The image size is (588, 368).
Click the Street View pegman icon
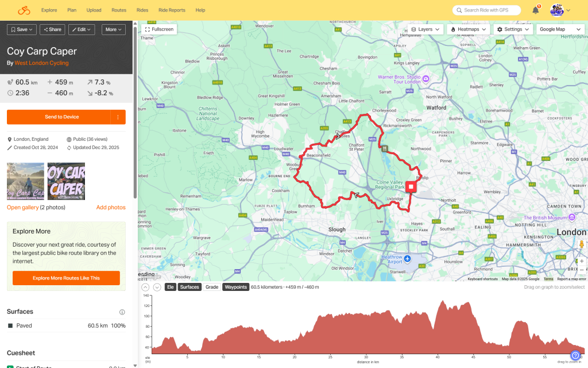[581, 244]
